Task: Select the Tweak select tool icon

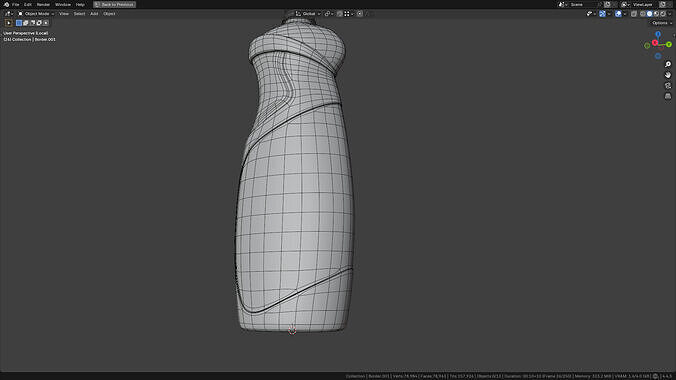Action: click(9, 23)
